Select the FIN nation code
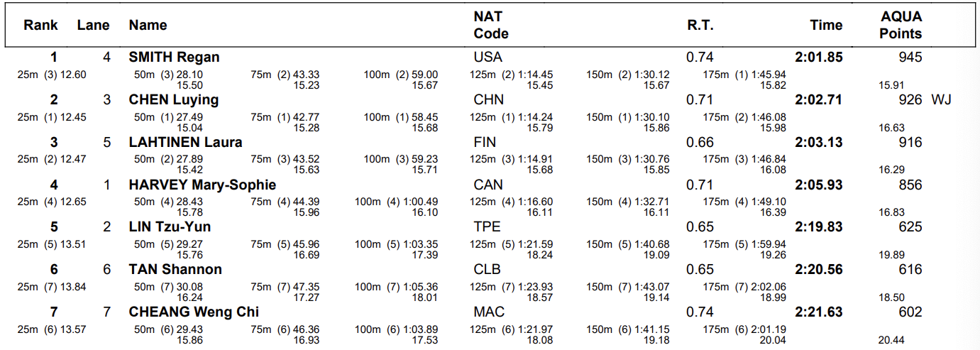Image resolution: width=980 pixels, height=350 pixels. 485,143
